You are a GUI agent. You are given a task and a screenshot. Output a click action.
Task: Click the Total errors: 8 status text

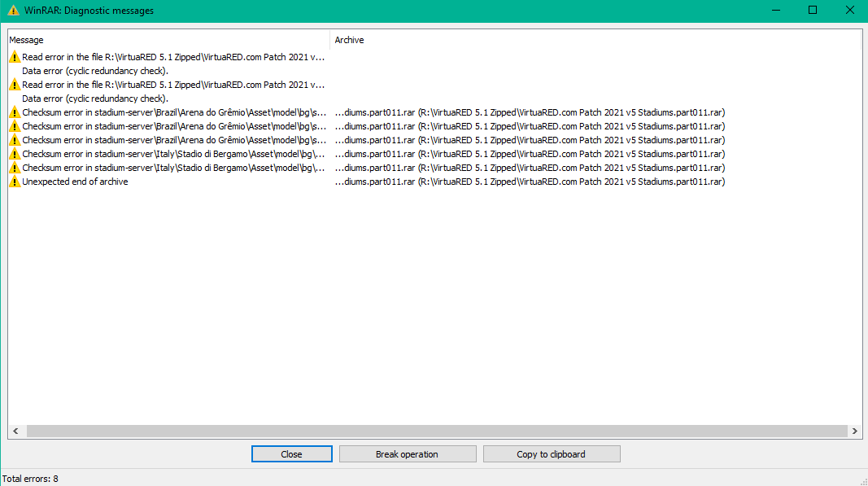30,479
